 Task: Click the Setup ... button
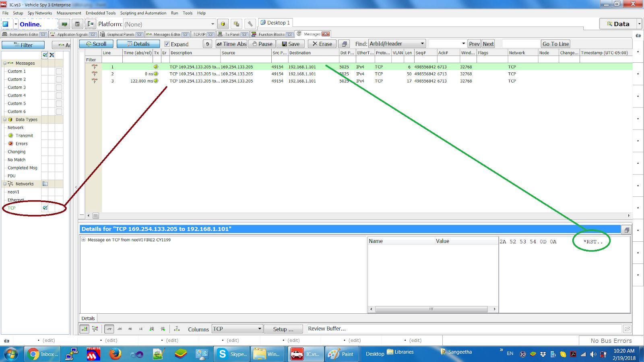pyautogui.click(x=283, y=329)
